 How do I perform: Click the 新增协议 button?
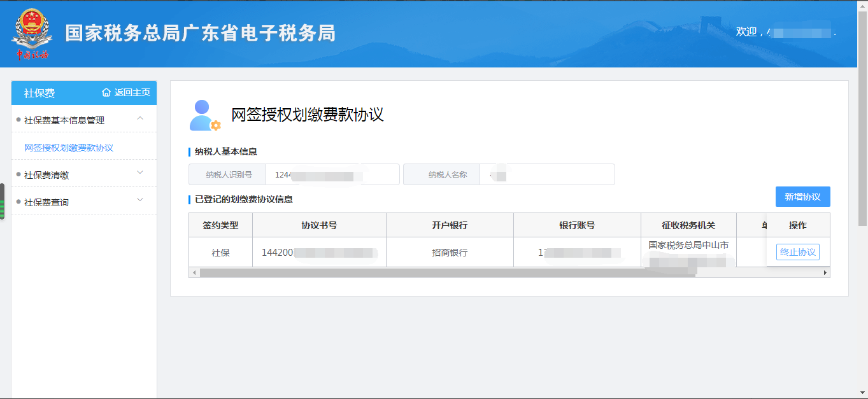tap(802, 196)
